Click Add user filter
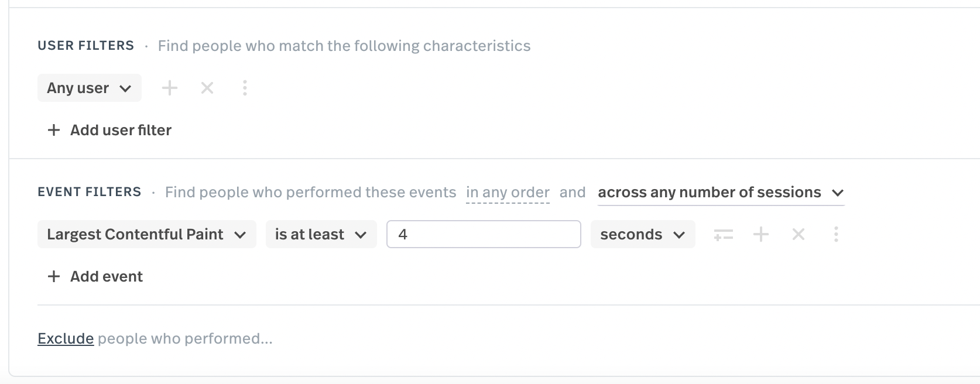 [109, 130]
